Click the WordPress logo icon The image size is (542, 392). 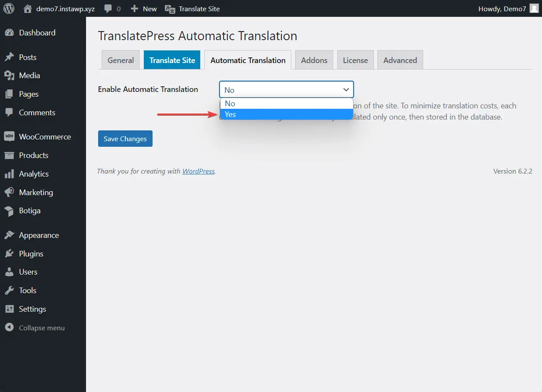(x=9, y=8)
